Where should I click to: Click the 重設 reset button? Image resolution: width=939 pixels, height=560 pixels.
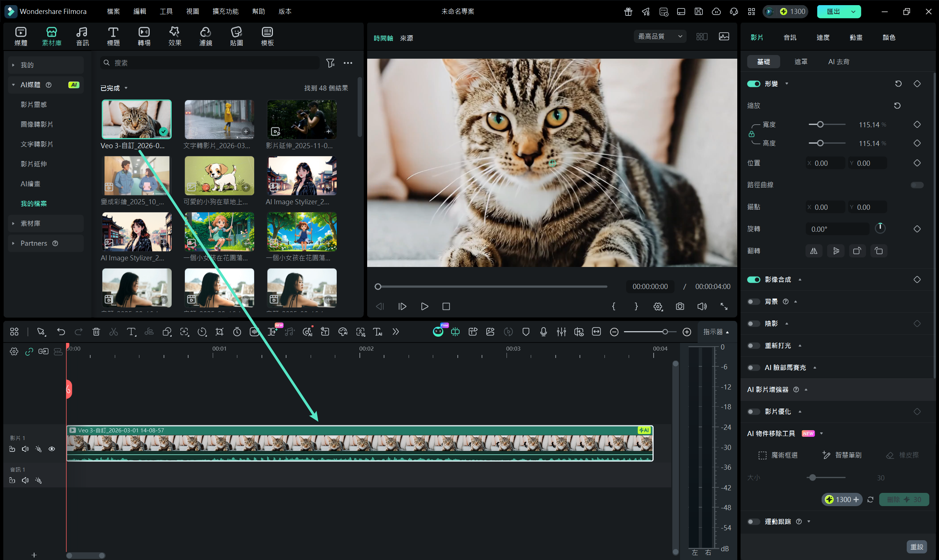click(916, 546)
